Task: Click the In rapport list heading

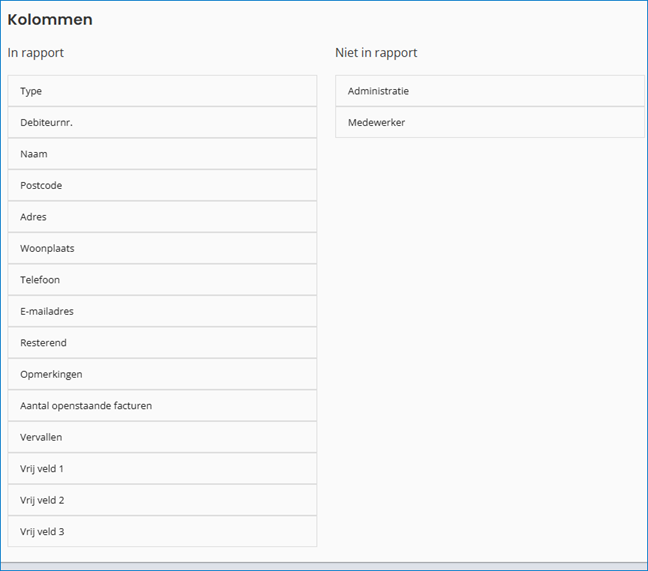Action: (x=36, y=53)
